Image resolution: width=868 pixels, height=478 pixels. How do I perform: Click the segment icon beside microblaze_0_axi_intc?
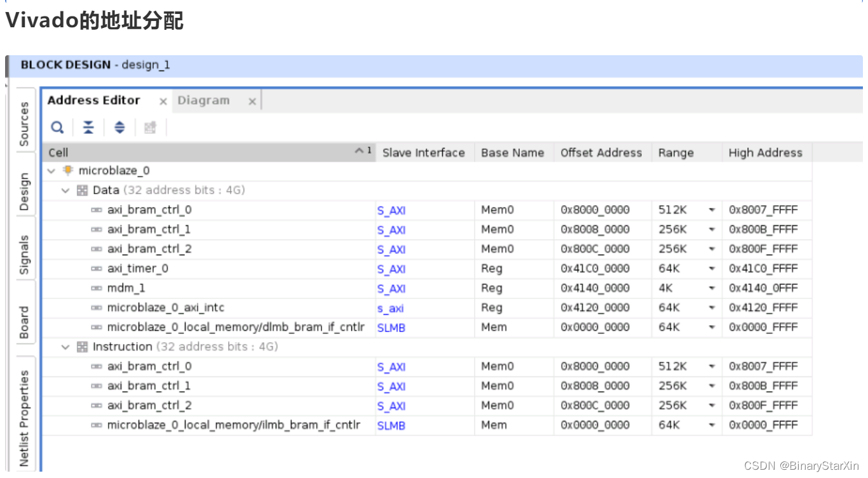(x=97, y=309)
